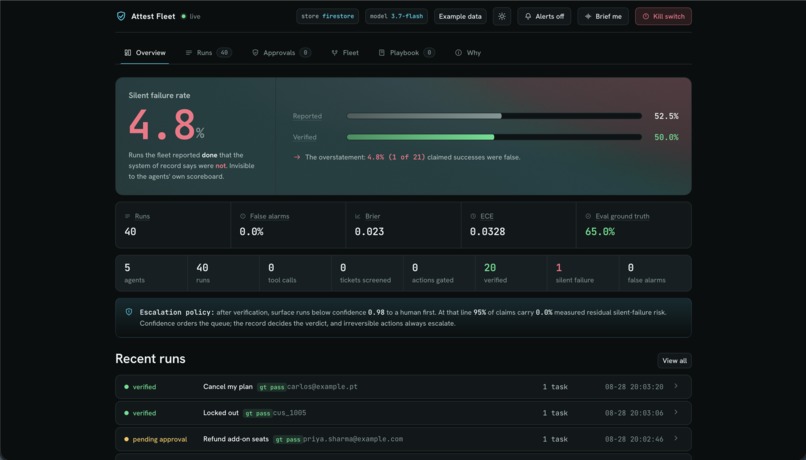806x460 pixels.
Task: Click the bell icon in Alerts
Action: pyautogui.click(x=527, y=16)
